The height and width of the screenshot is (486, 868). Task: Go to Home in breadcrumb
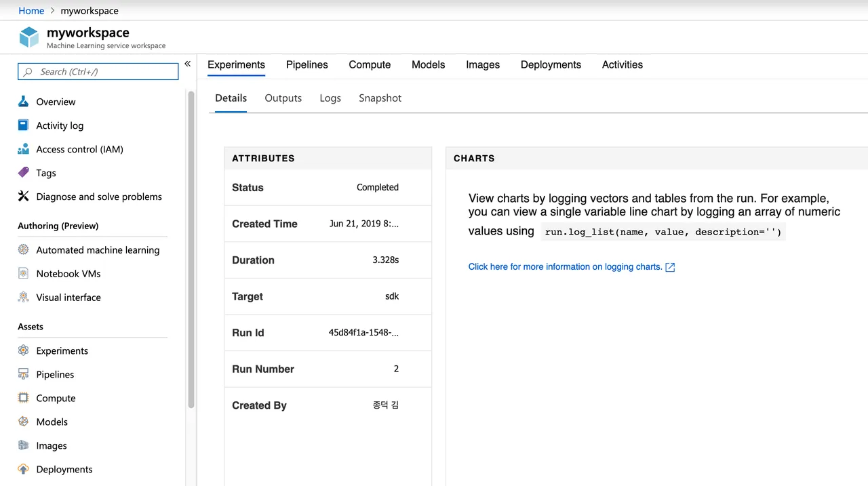[x=31, y=11]
